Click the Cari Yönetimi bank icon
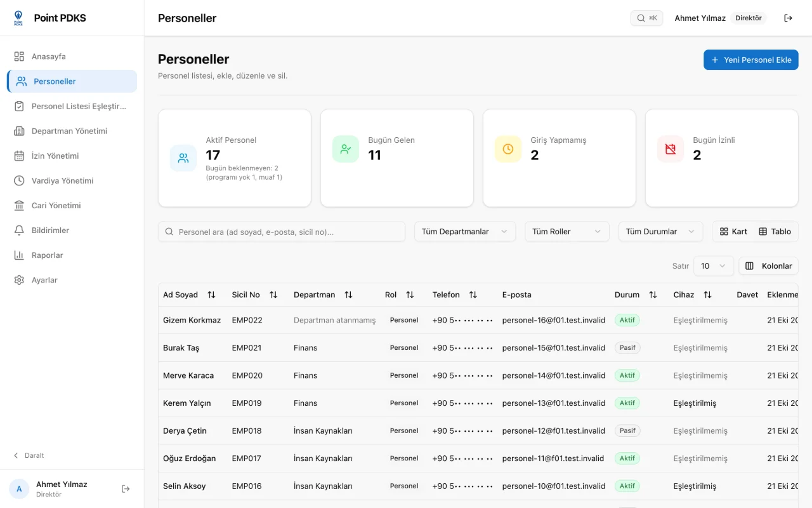The height and width of the screenshot is (508, 812). 19,205
